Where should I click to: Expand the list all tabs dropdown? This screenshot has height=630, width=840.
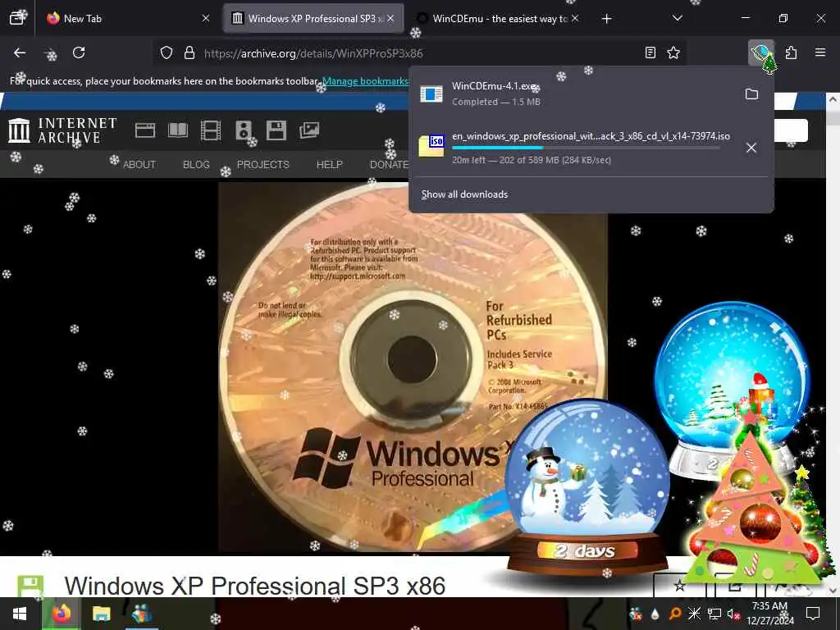coord(677,18)
